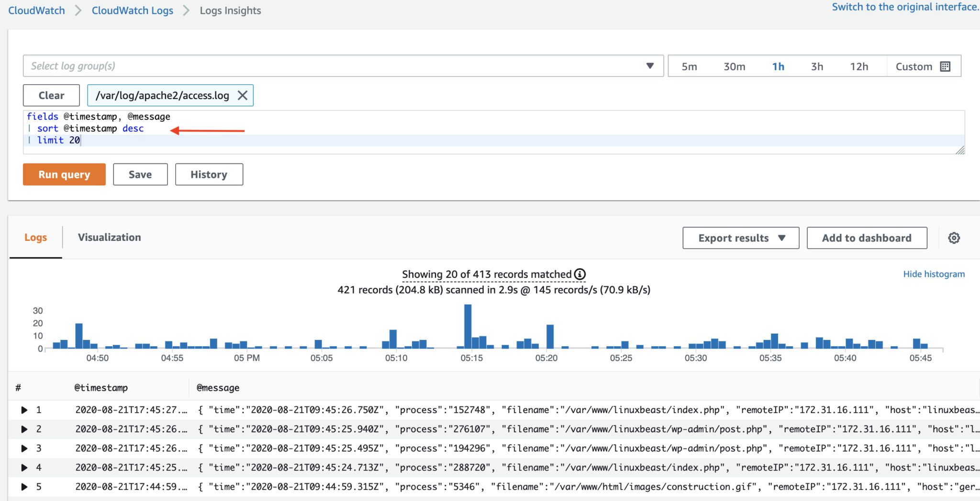The width and height of the screenshot is (980, 501).
Task: Open the query History
Action: 209,174
